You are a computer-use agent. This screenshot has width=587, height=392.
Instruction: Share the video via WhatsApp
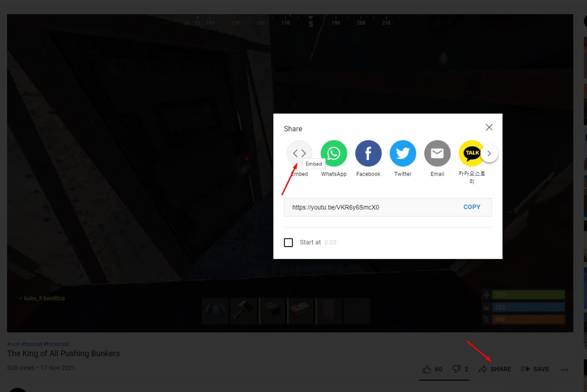coord(334,153)
